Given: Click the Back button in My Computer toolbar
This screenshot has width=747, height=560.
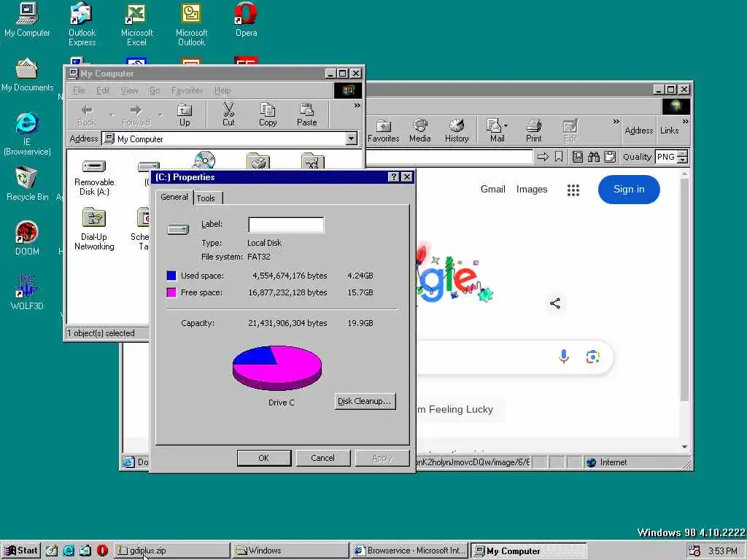Looking at the screenshot, I should click(x=86, y=114).
